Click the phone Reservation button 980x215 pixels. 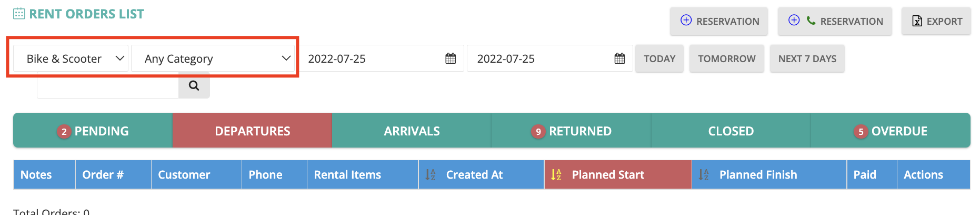[835, 21]
